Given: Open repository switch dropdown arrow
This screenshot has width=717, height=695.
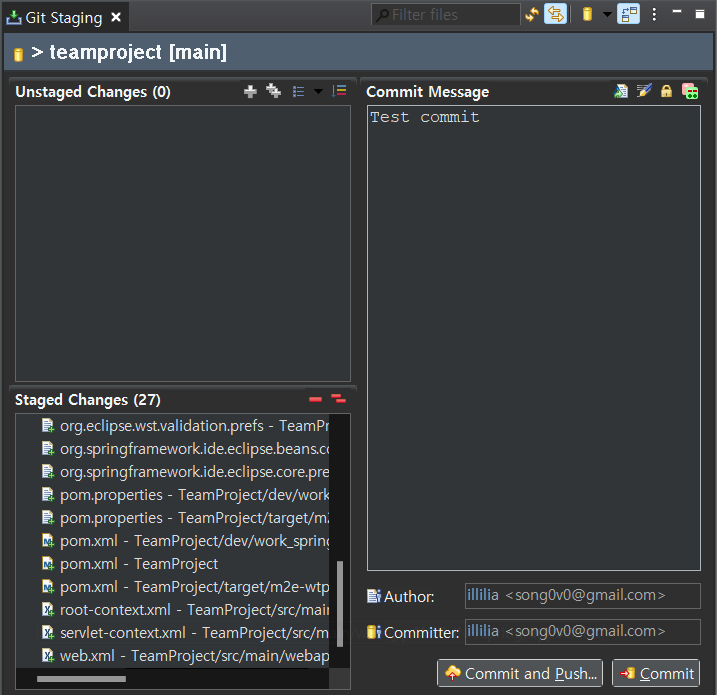Looking at the screenshot, I should click(x=607, y=15).
